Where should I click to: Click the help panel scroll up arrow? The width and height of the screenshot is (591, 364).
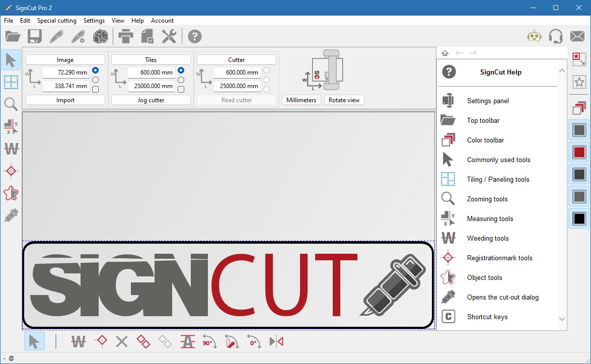pyautogui.click(x=562, y=71)
